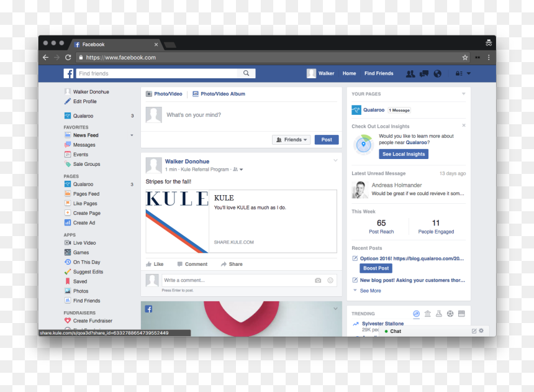Select trending Politics building icon

click(428, 314)
